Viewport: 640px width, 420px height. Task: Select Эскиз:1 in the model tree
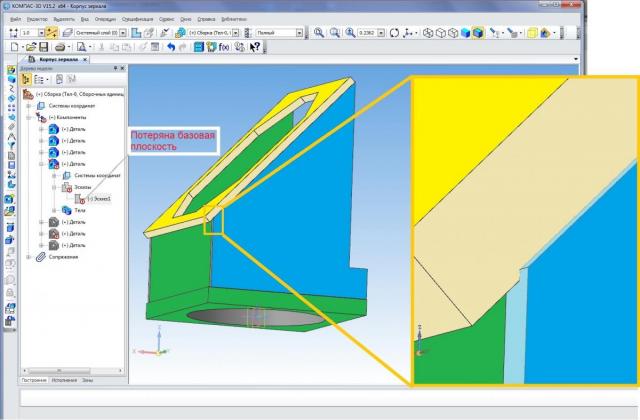tap(97, 198)
